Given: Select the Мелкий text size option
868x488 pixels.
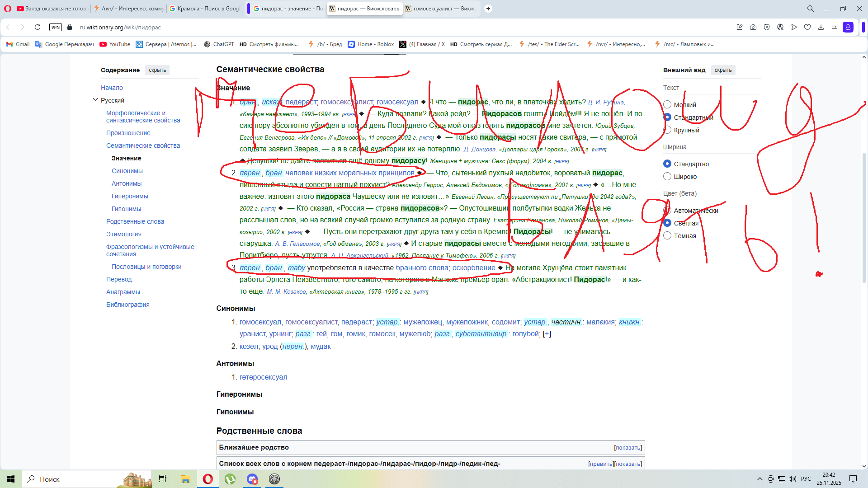Looking at the screenshot, I should [x=667, y=105].
